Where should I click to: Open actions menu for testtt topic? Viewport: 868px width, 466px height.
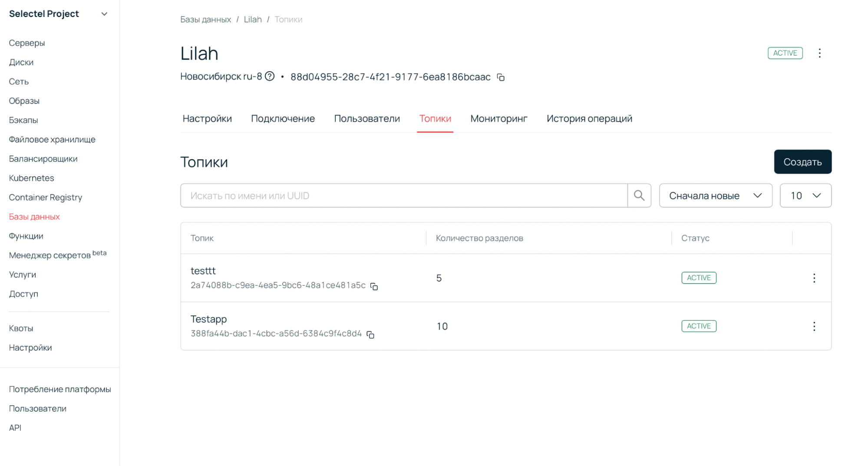[x=814, y=278]
